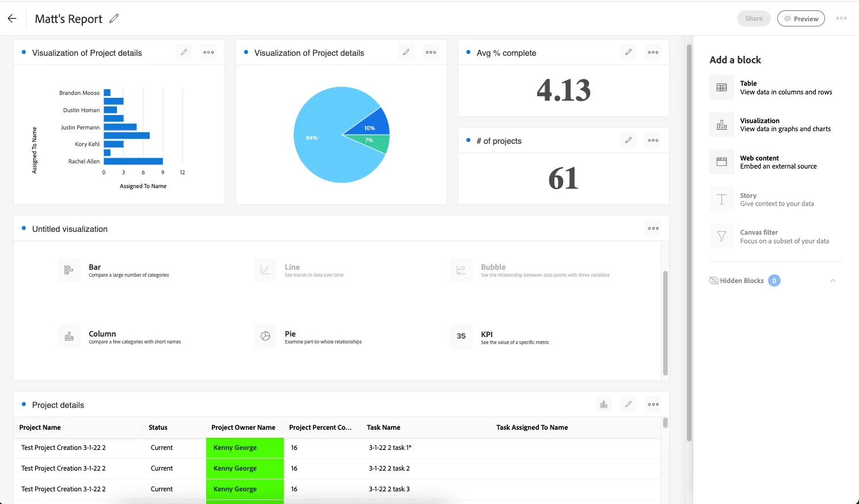This screenshot has height=504, width=859.
Task: Click the Project Owner Name column header
Action: tap(244, 427)
